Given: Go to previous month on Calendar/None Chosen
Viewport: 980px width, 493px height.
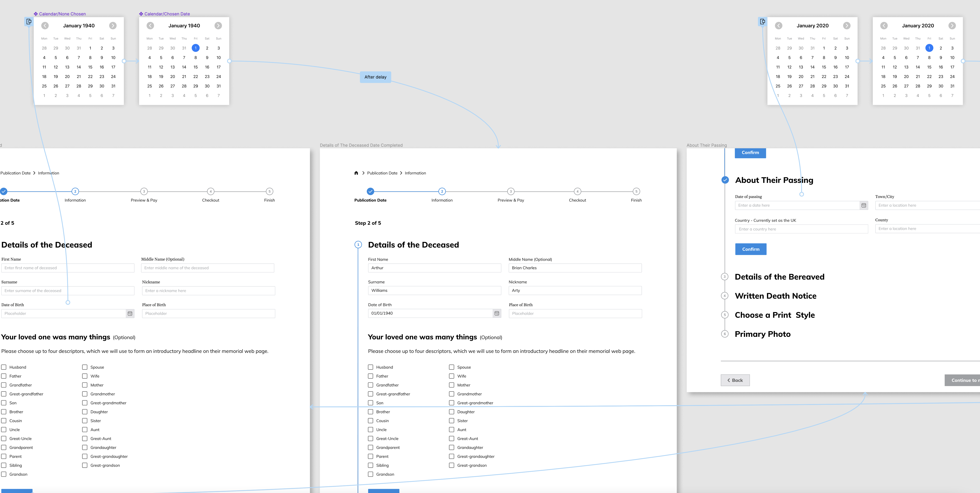Looking at the screenshot, I should [x=45, y=25].
